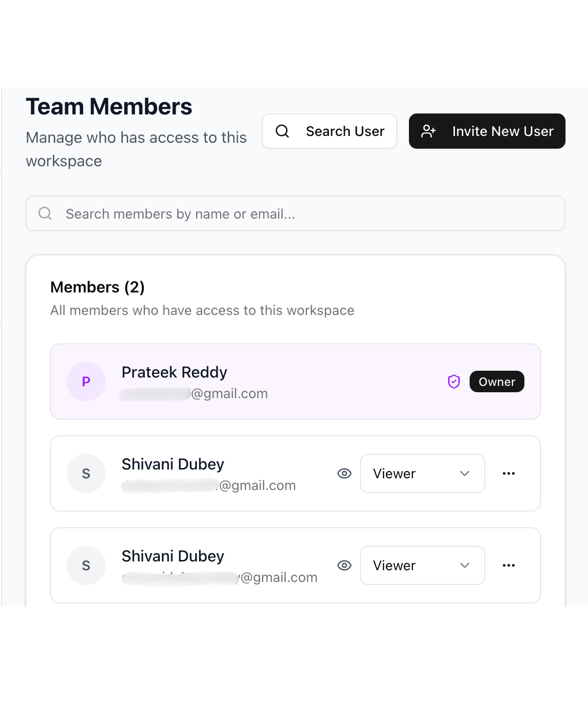Viewport: 588px width, 716px height.
Task: Click the search icon in the members search bar
Action: tap(45, 213)
